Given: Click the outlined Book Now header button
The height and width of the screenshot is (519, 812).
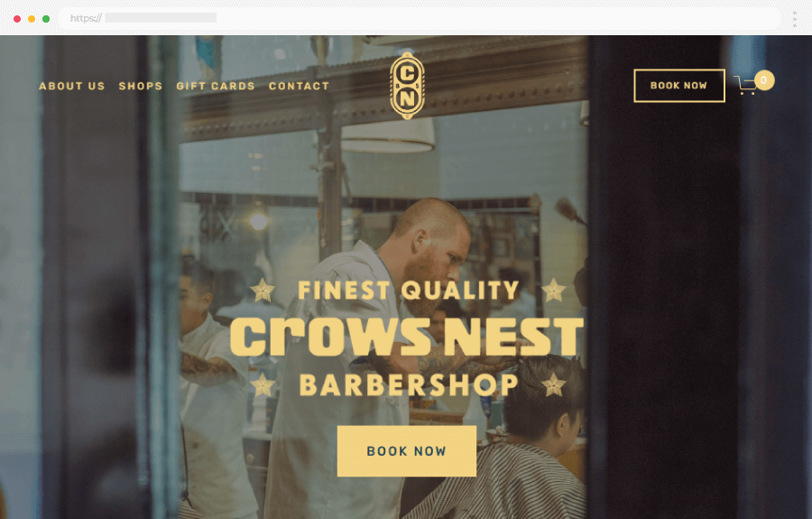Looking at the screenshot, I should coord(678,86).
